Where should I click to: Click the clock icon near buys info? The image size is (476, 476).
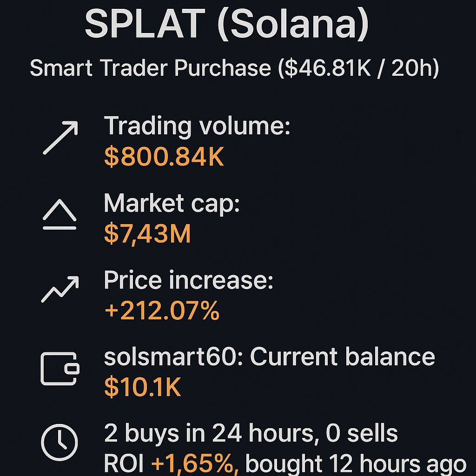click(x=59, y=443)
